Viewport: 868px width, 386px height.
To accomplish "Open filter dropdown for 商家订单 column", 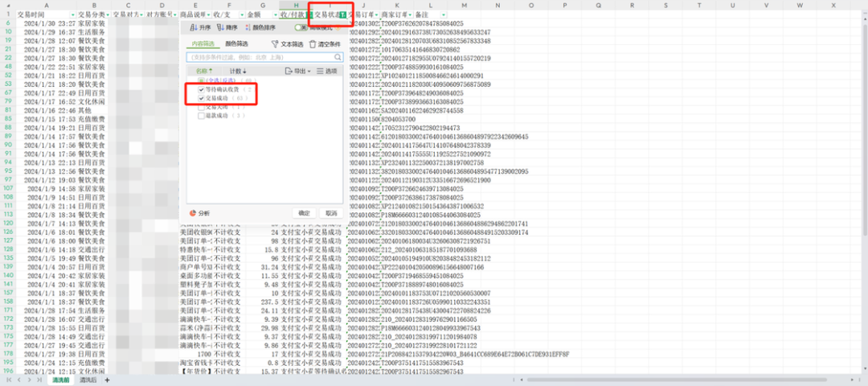I will pos(410,14).
